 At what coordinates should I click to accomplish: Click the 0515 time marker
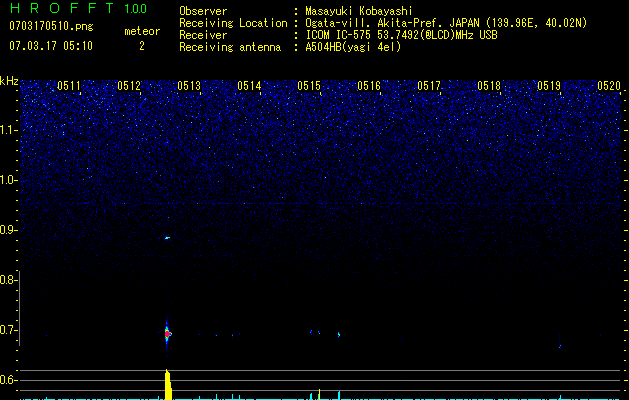click(x=309, y=86)
